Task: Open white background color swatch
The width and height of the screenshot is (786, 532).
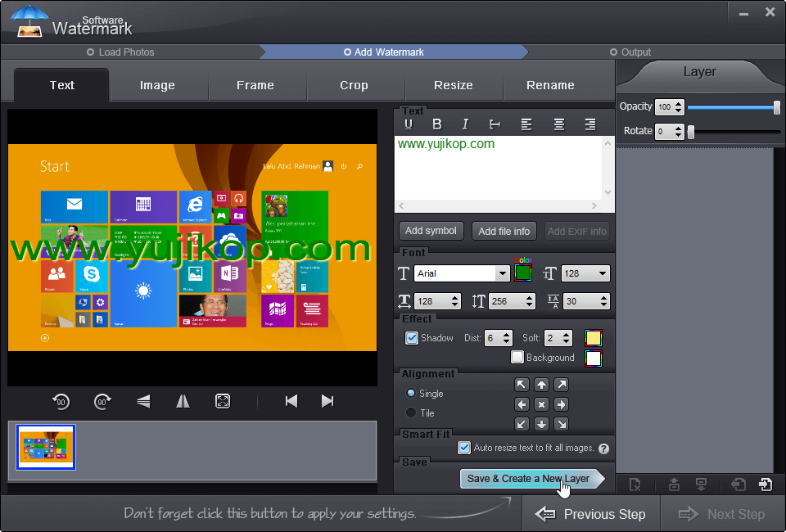Action: coord(593,358)
